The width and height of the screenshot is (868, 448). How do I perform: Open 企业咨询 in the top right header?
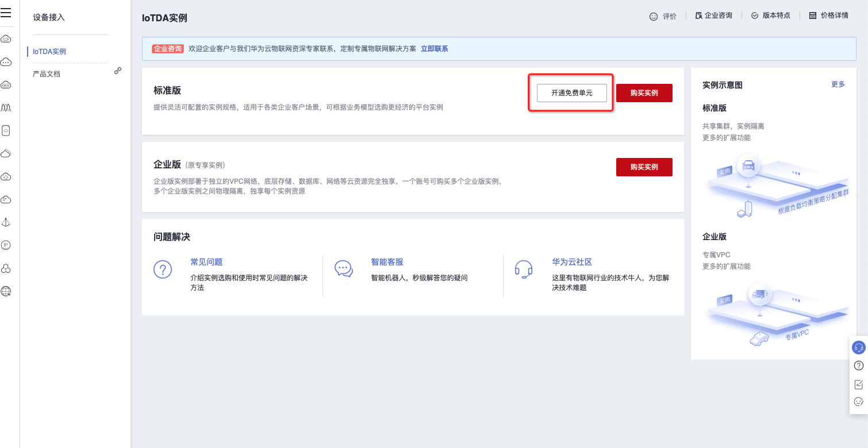(x=713, y=16)
